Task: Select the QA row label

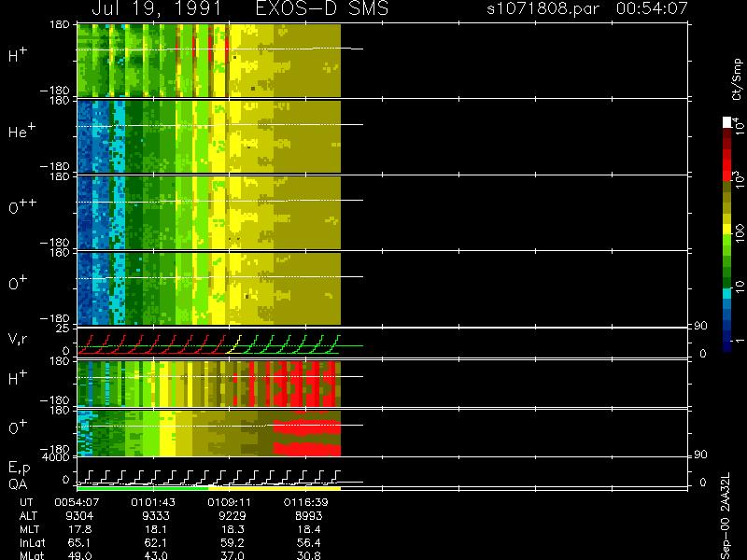Action: 18,484
